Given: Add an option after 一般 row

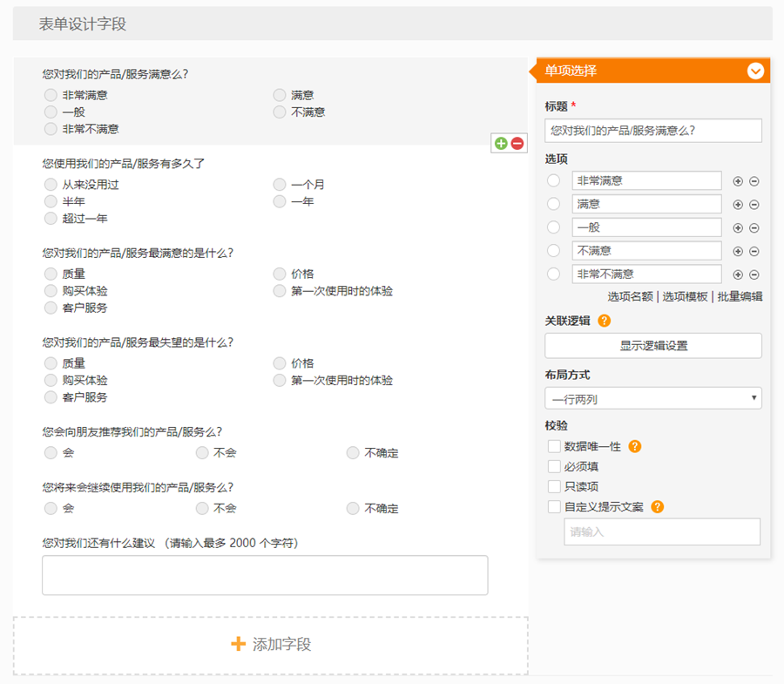Looking at the screenshot, I should (x=738, y=228).
